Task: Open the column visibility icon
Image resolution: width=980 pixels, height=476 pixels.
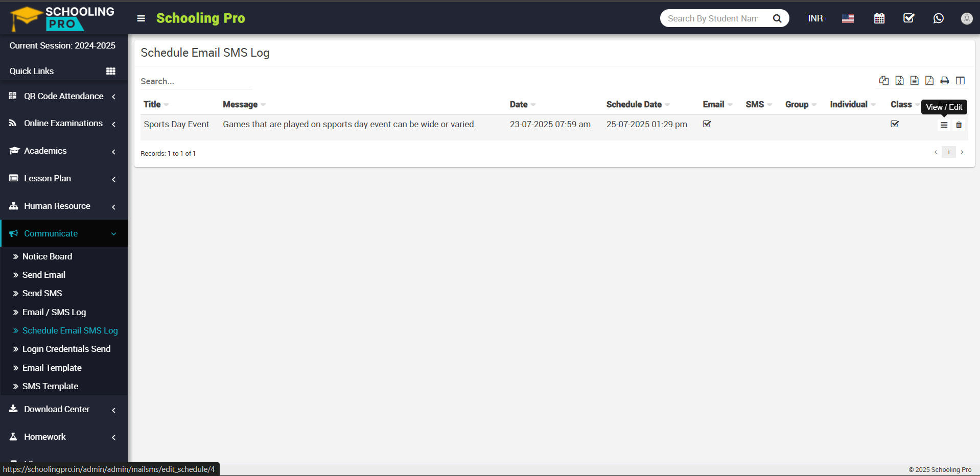Action: point(961,81)
